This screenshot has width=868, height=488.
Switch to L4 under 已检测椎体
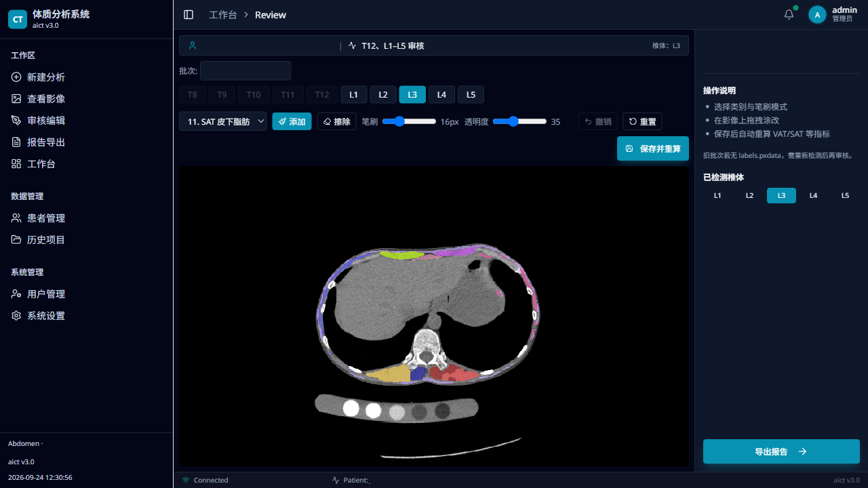coord(813,195)
